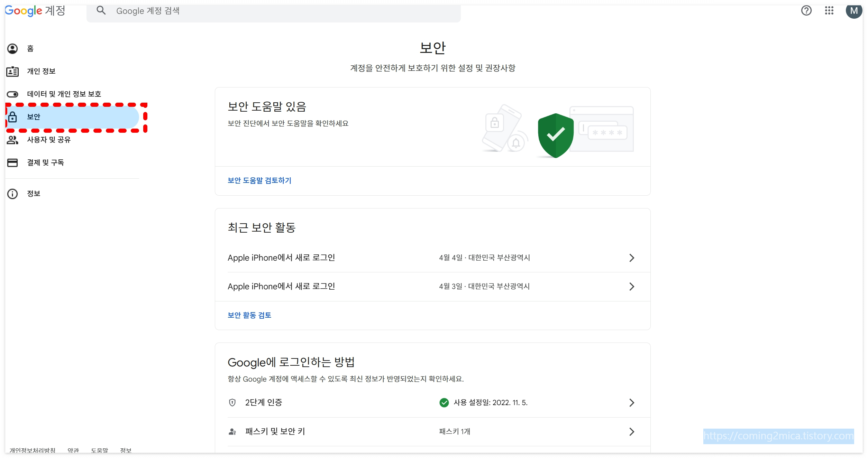
Task: Click the 홈 sidebar person icon
Action: pos(12,49)
